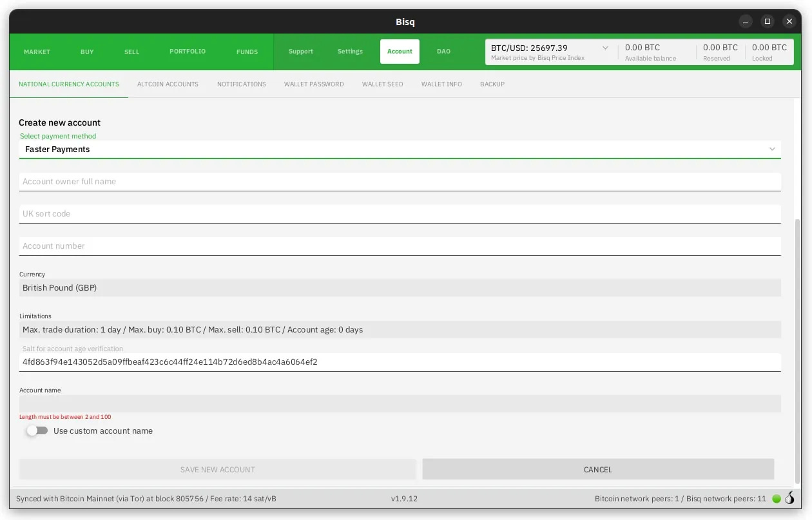Click the Bitcoin network peers status text
Image resolution: width=812 pixels, height=520 pixels.
[681, 499]
